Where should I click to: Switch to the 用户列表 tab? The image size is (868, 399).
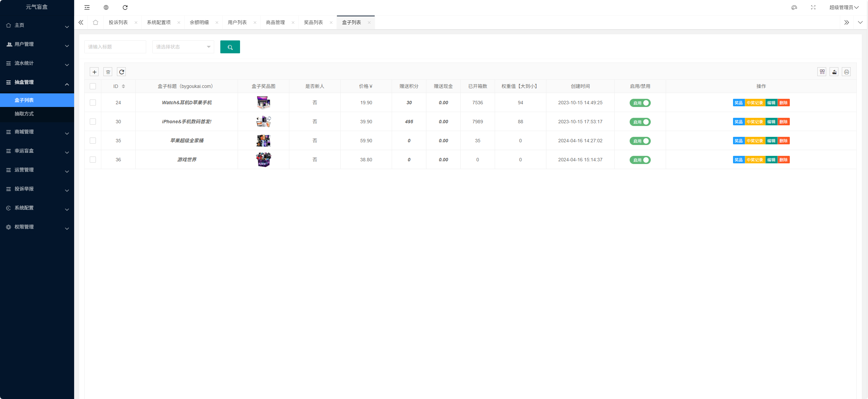tap(237, 22)
